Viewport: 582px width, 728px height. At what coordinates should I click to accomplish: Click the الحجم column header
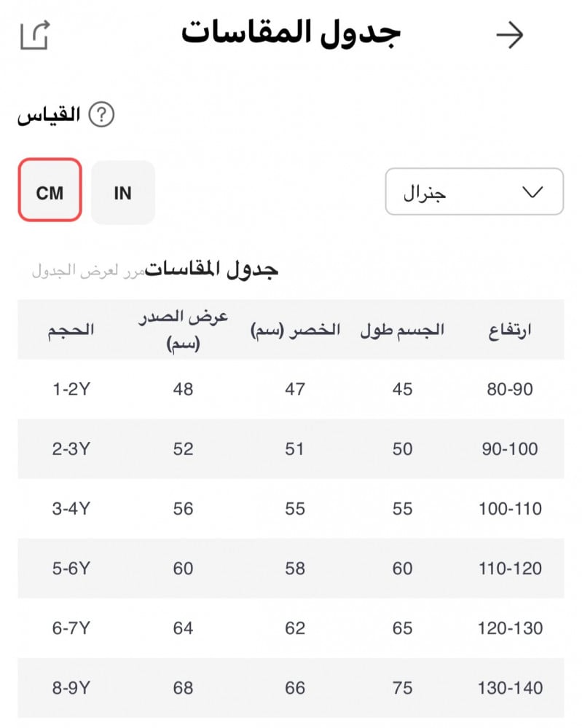click(71, 330)
